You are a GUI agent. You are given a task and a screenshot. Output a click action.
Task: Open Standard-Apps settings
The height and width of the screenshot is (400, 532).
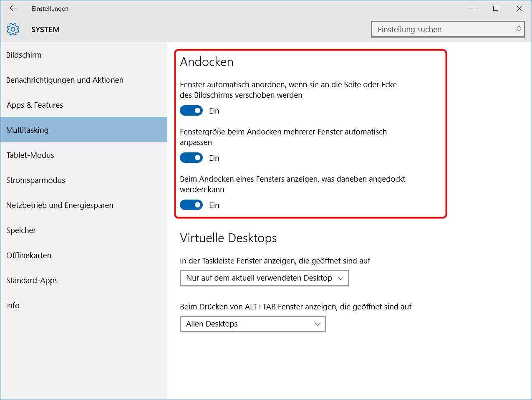coord(32,281)
